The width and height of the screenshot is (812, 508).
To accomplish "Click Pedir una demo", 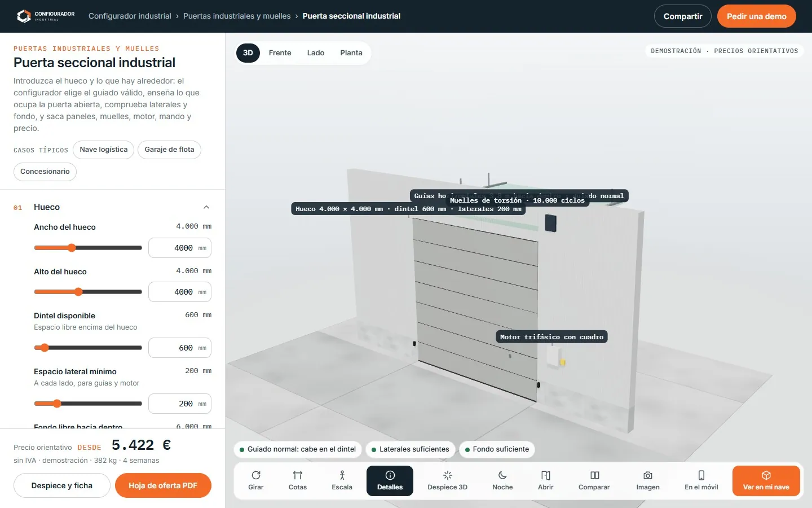I will tap(757, 16).
